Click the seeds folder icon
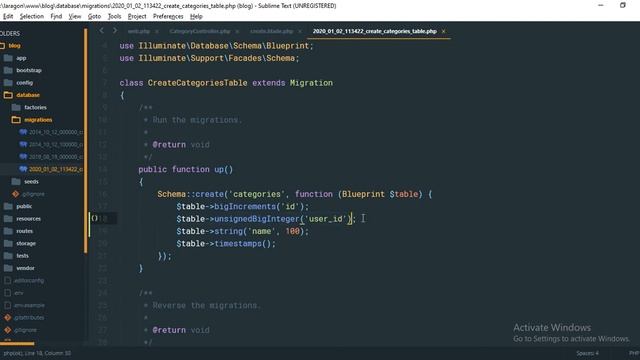This screenshot has width=640, height=360. coord(16,182)
